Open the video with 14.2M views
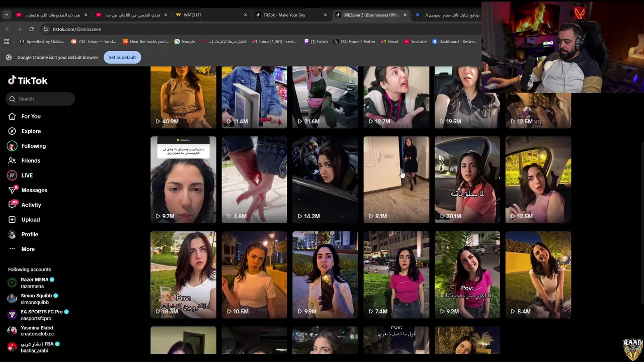Image resolution: width=644 pixels, height=362 pixels. click(x=325, y=179)
